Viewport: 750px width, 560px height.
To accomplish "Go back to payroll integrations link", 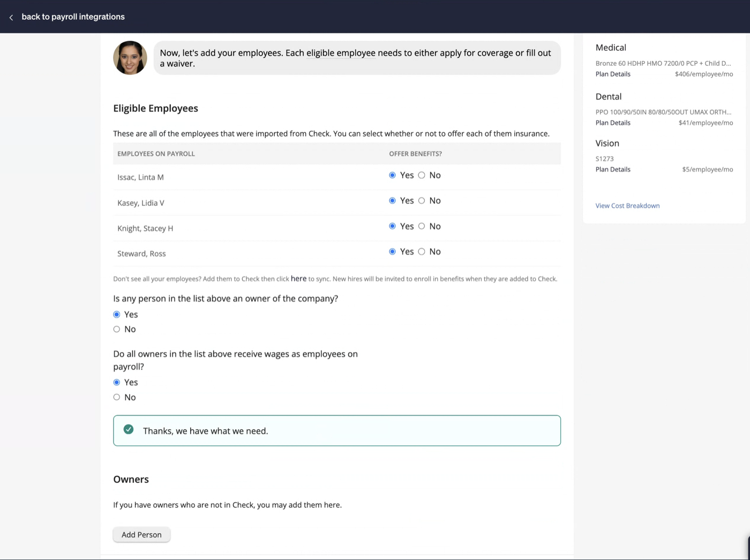I will [73, 17].
